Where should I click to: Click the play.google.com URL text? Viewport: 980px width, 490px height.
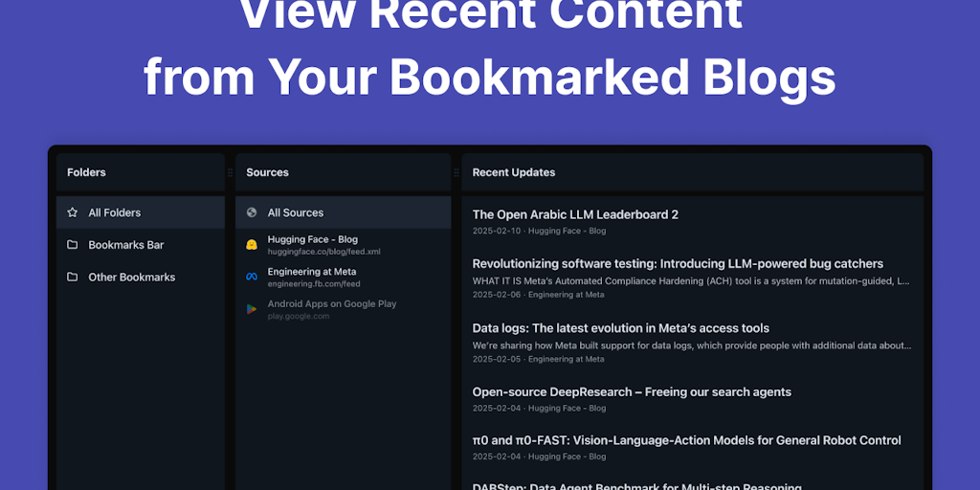[x=299, y=316]
